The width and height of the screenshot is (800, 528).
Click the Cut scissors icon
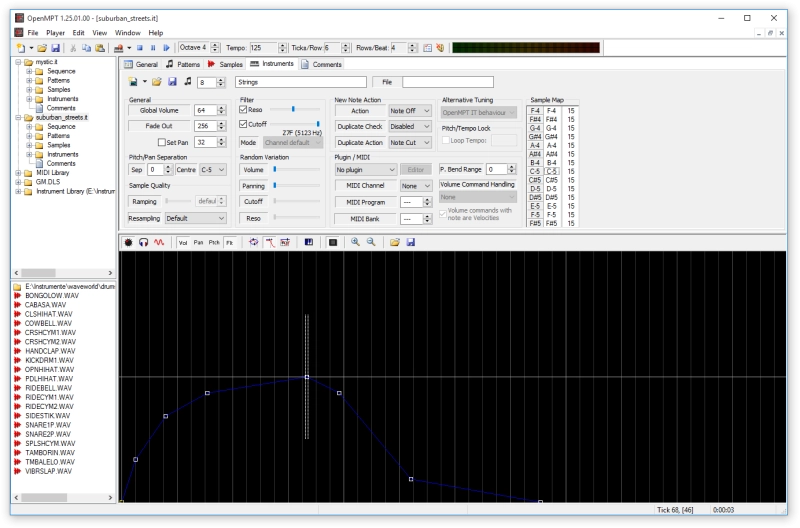(x=73, y=48)
